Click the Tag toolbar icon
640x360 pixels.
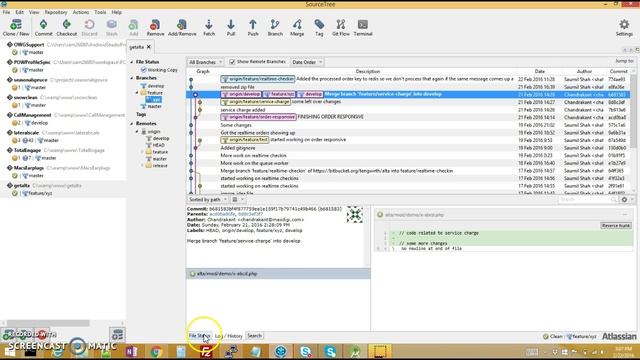point(319,28)
